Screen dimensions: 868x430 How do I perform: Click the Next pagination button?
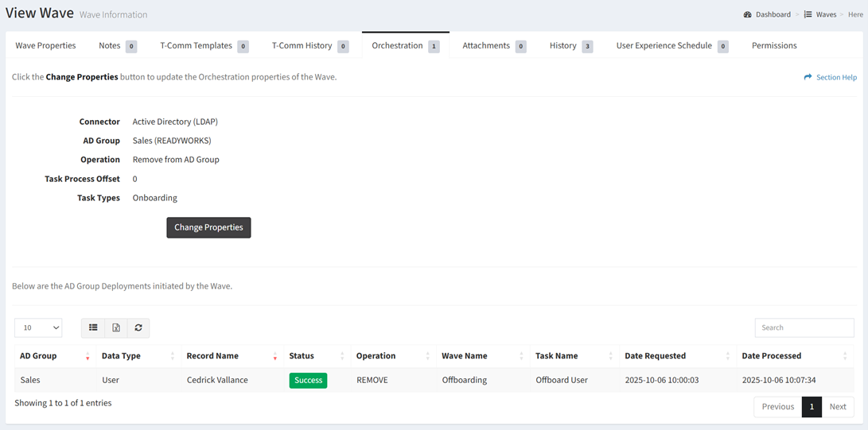(x=838, y=406)
